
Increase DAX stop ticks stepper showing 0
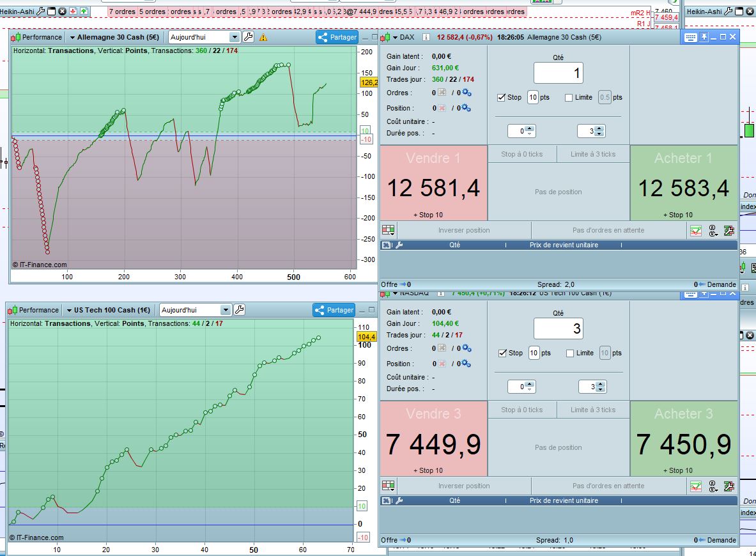coord(529,128)
